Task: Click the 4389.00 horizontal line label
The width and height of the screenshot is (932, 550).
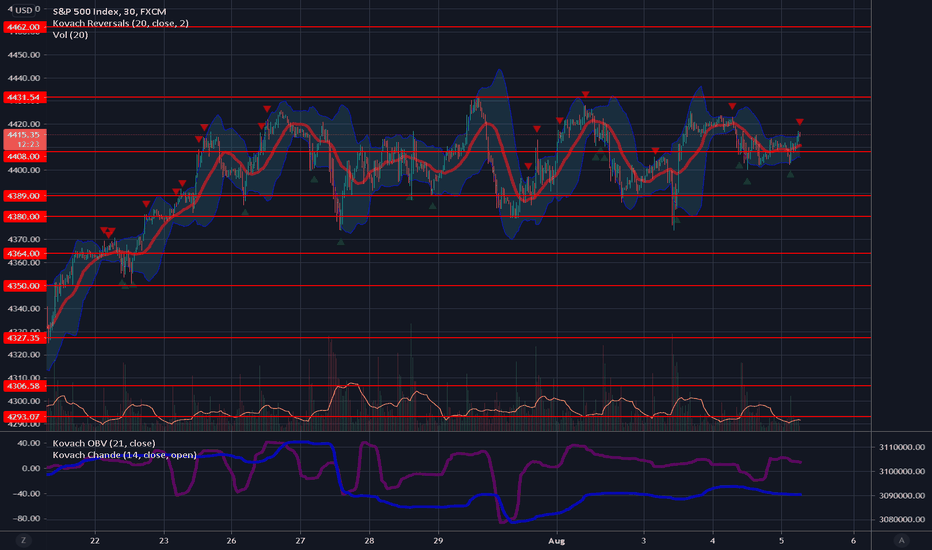Action: 24,196
